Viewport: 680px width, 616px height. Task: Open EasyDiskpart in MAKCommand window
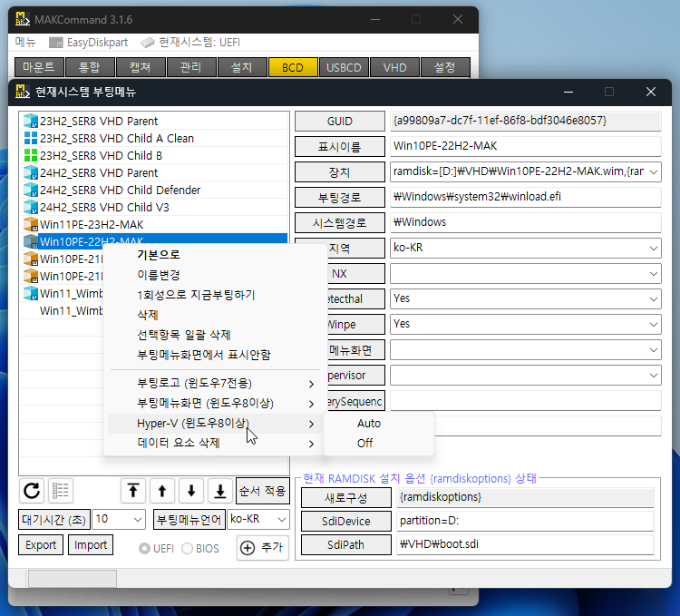pos(89,43)
